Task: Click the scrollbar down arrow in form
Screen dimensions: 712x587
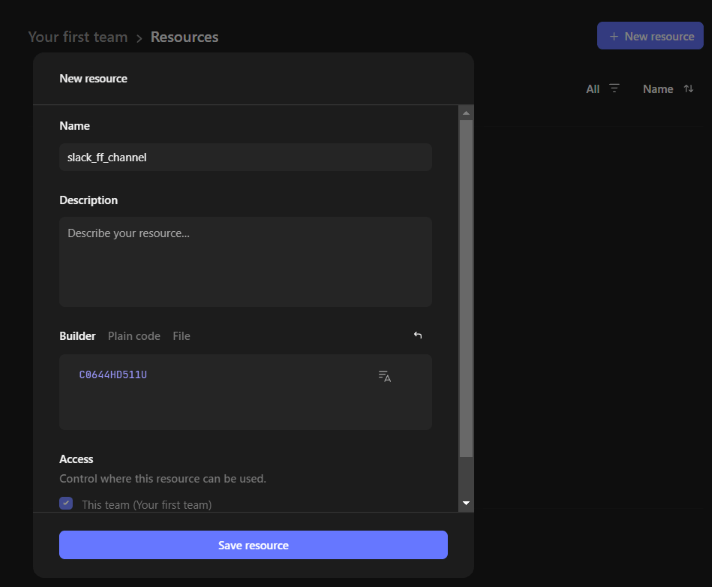Action: [466, 503]
